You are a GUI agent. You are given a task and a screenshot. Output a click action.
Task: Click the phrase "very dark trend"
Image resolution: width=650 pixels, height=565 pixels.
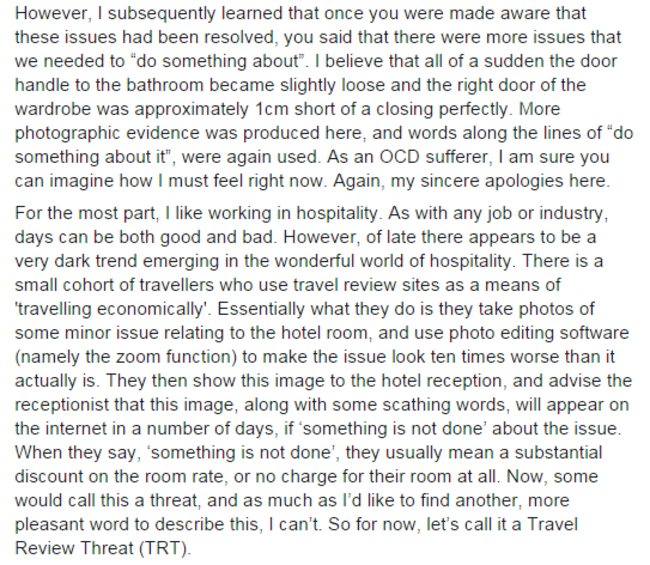(x=76, y=261)
